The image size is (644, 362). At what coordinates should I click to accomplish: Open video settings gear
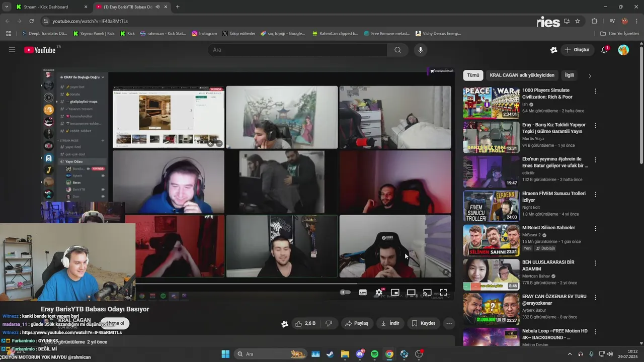click(x=379, y=292)
